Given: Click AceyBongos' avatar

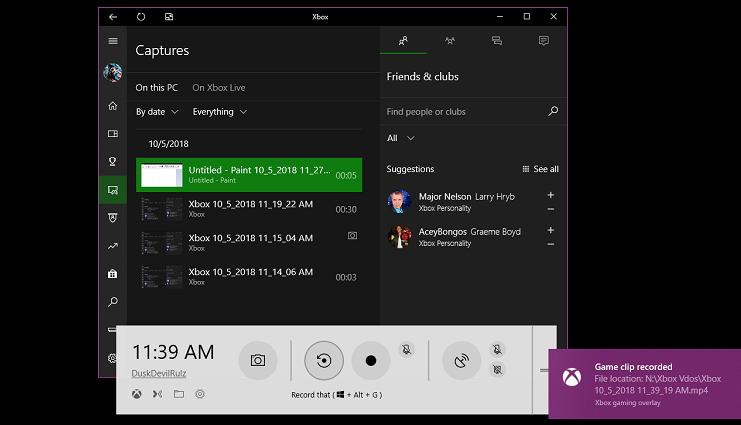Looking at the screenshot, I should coord(399,237).
